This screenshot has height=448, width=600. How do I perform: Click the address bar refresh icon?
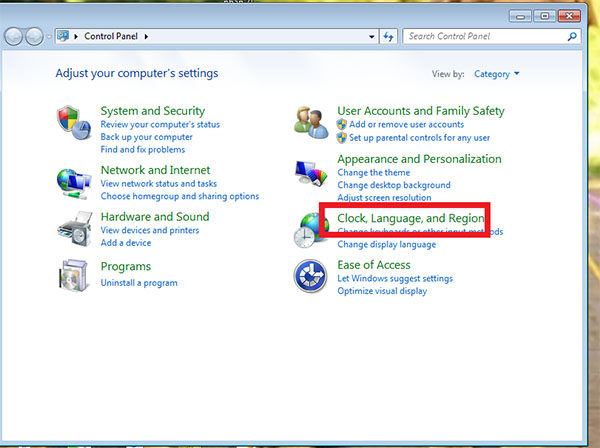coord(388,36)
